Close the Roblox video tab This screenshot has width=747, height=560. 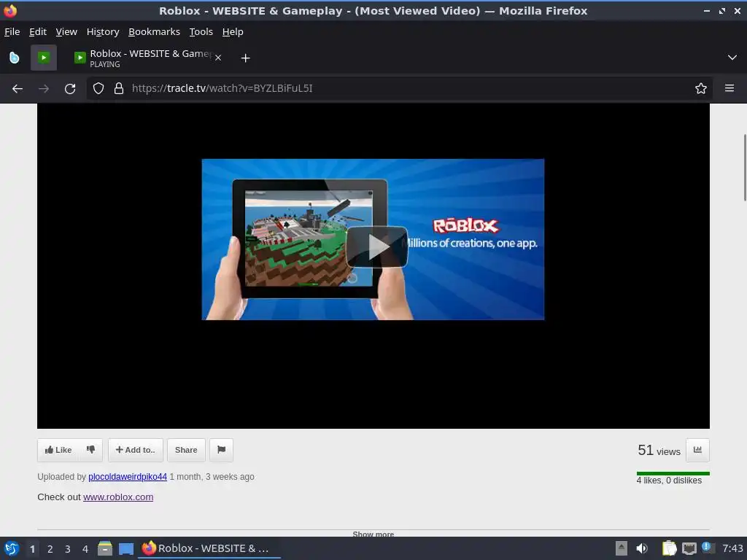coord(218,58)
